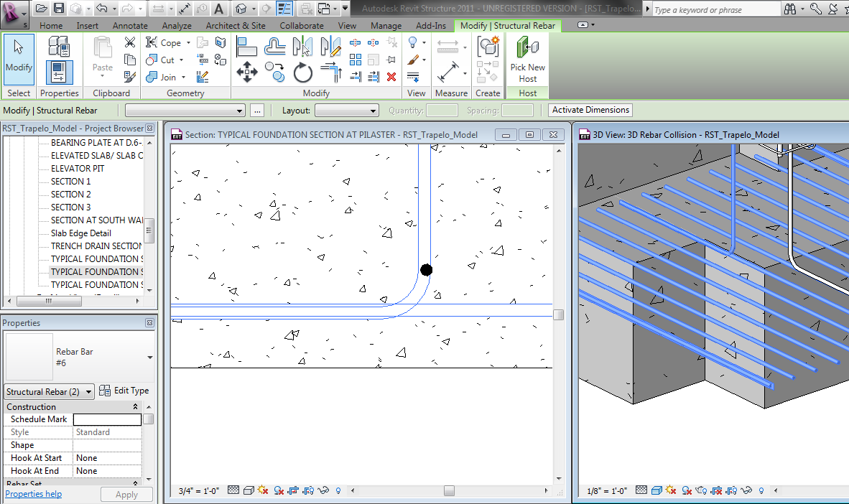Click the Offset tool icon
Viewport: 849px width, 504px height.
(274, 47)
